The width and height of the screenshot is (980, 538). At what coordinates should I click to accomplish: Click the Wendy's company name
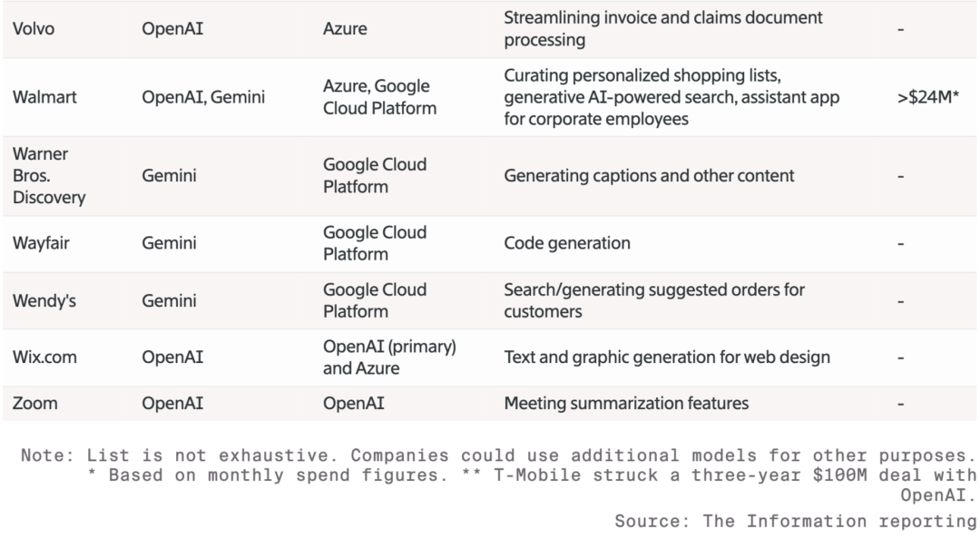(45, 300)
